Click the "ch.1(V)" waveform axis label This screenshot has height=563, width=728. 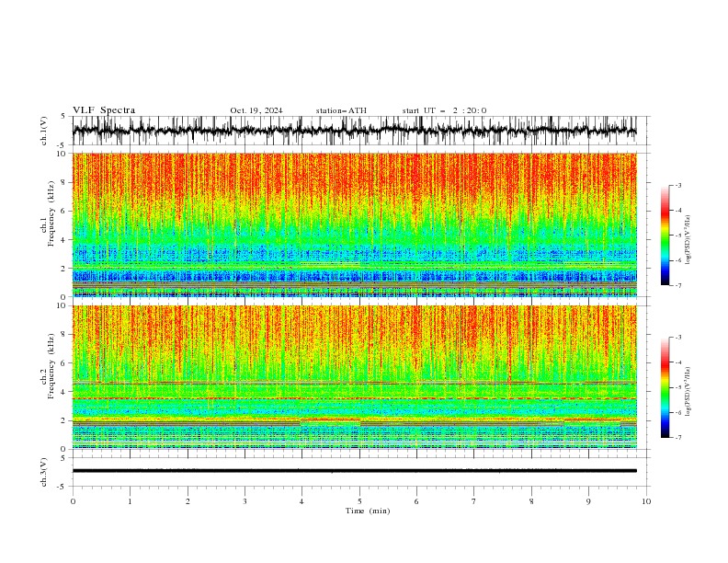pos(44,131)
